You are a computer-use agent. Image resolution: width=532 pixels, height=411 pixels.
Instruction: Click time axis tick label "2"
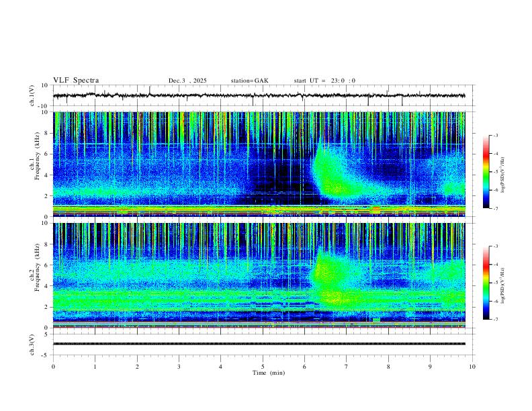point(137,367)
